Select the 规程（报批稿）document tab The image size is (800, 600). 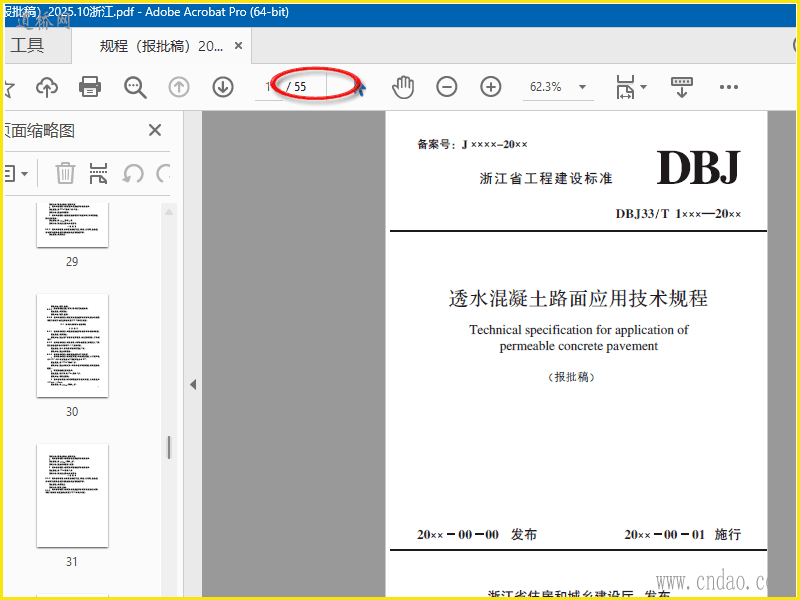pyautogui.click(x=161, y=46)
